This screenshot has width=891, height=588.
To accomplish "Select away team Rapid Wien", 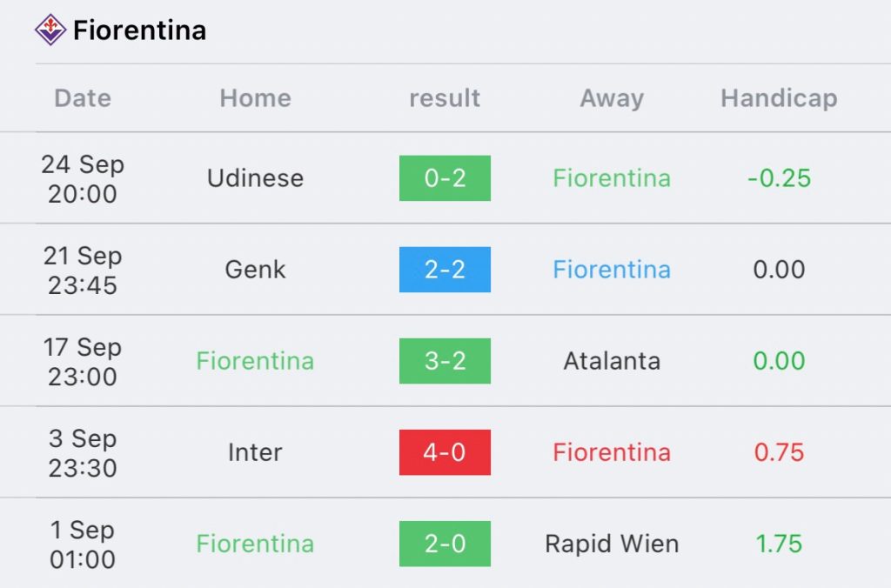I will point(612,544).
